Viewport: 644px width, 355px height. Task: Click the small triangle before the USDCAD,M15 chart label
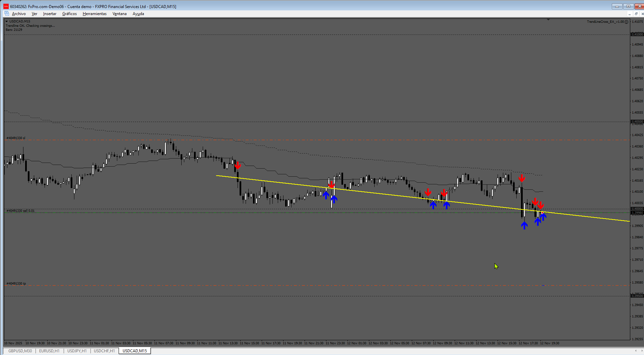(7, 21)
